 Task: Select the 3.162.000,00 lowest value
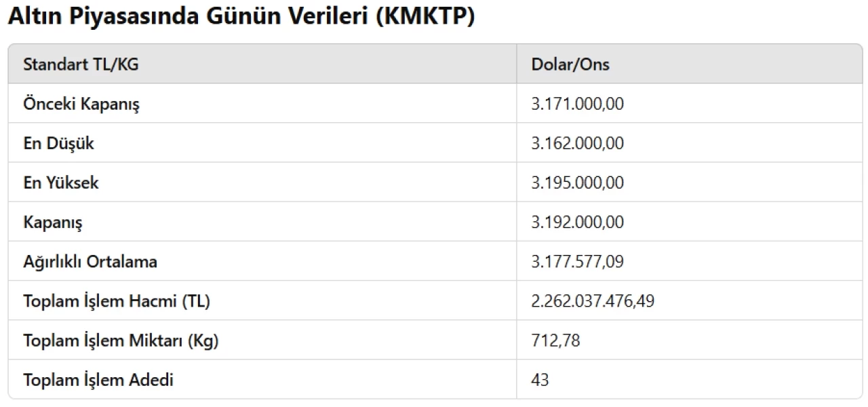(x=577, y=143)
